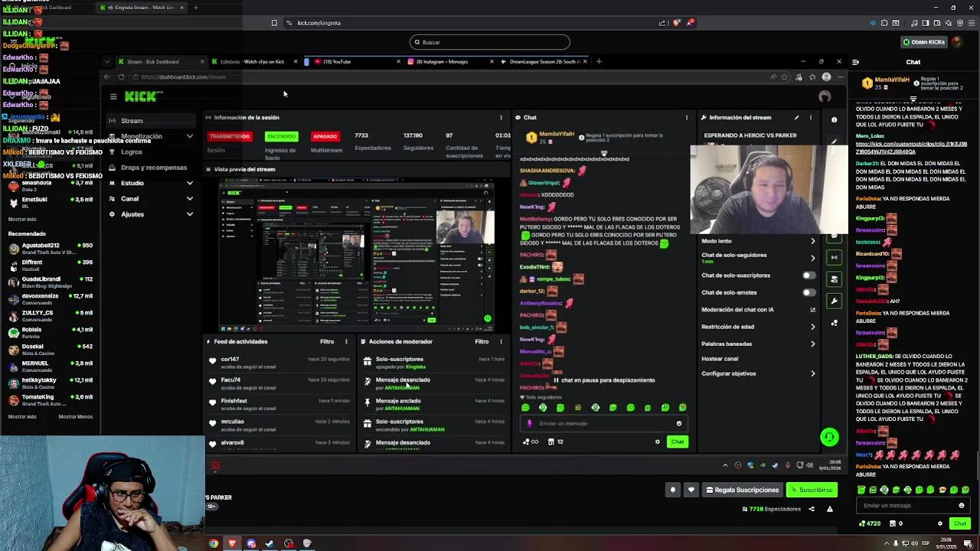Click the dashboard chat settings gear
980x551 pixels.
[x=657, y=442]
